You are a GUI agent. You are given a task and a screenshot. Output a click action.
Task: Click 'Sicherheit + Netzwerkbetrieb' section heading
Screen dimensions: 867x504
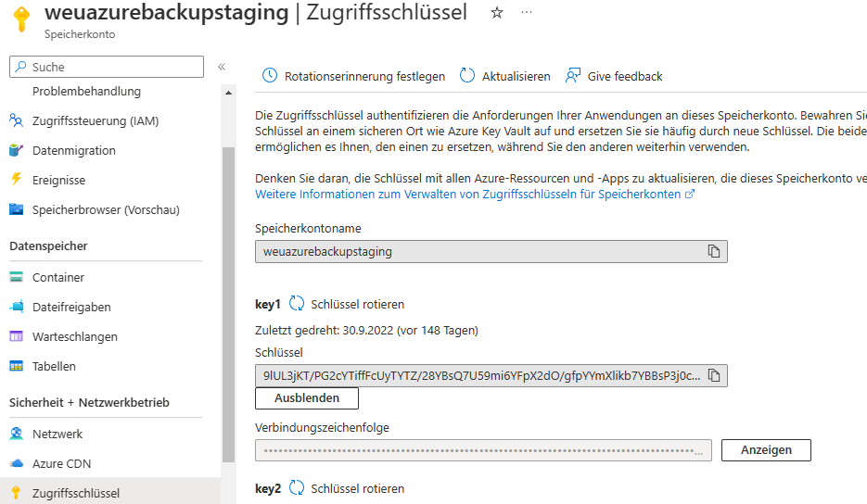[x=89, y=403]
